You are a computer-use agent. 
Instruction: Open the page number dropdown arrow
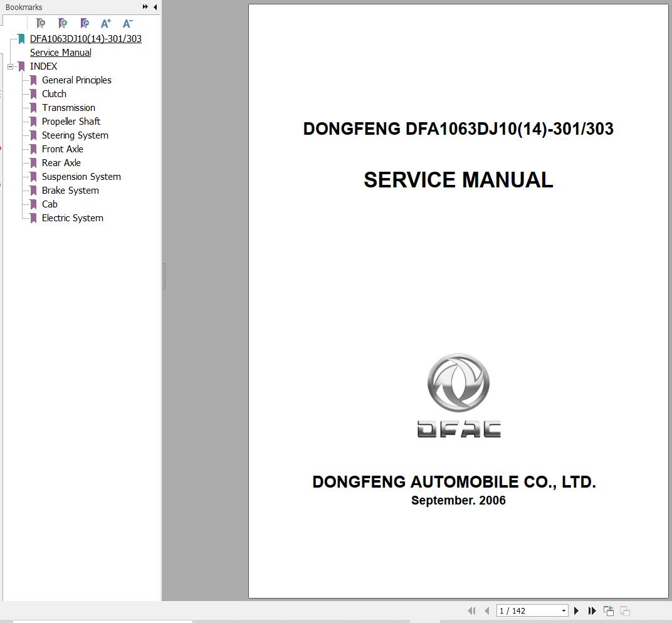(x=564, y=610)
